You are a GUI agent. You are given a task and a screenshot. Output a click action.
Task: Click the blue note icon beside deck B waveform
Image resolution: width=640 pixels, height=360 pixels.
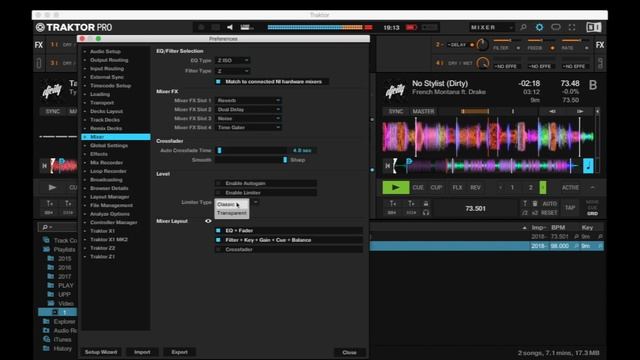pyautogui.click(x=588, y=166)
